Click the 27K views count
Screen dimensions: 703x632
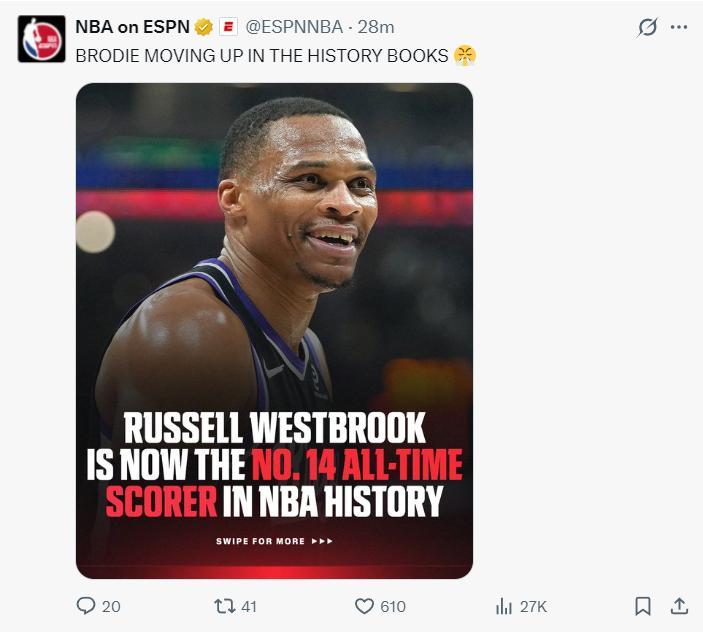pyautogui.click(x=533, y=606)
